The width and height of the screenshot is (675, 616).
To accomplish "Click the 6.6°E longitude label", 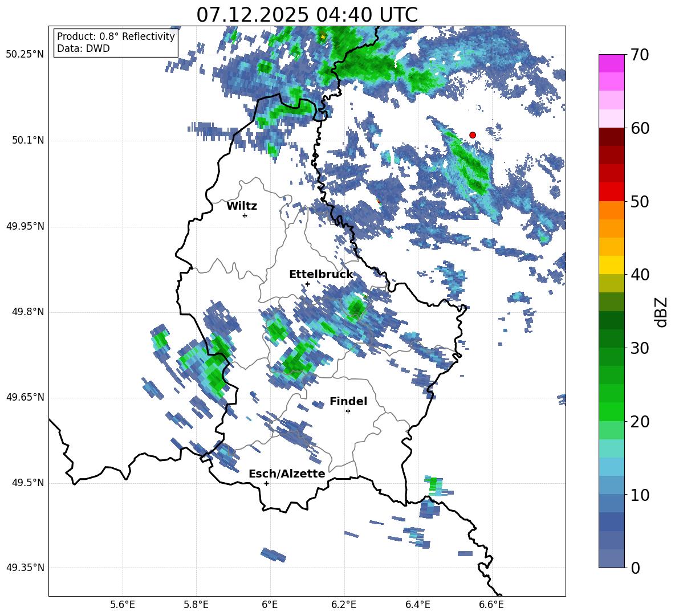I will click(491, 605).
